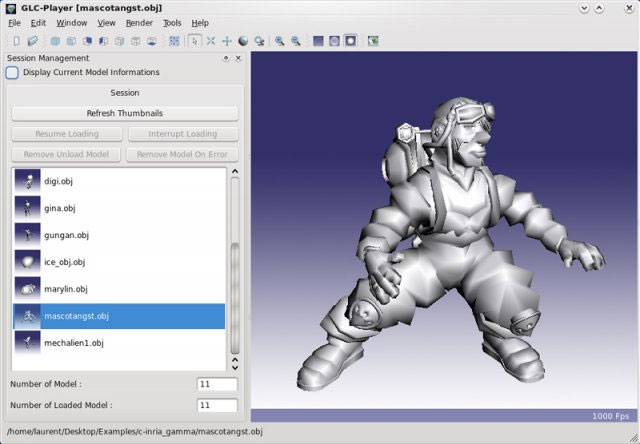
Task: Click the zoom in magnifier icon
Action: [x=280, y=41]
